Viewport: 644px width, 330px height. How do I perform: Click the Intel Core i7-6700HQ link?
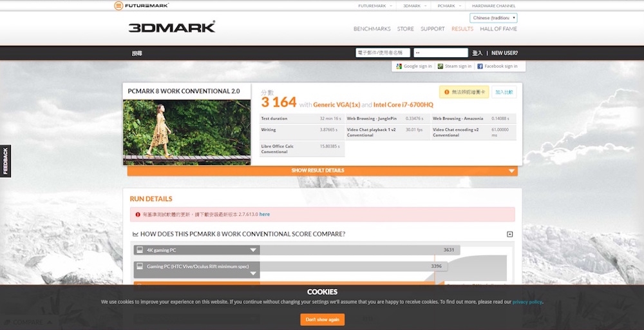pyautogui.click(x=403, y=105)
